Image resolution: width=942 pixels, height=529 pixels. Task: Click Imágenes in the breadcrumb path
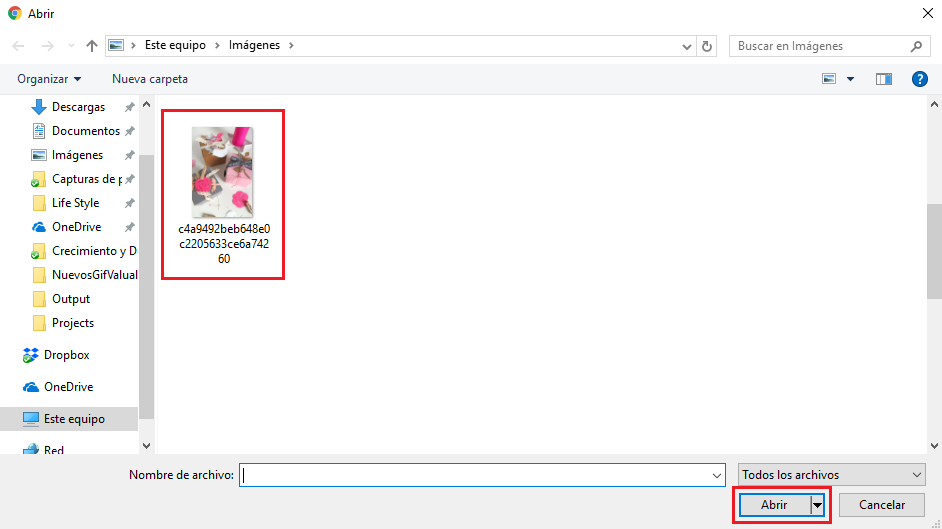(255, 46)
